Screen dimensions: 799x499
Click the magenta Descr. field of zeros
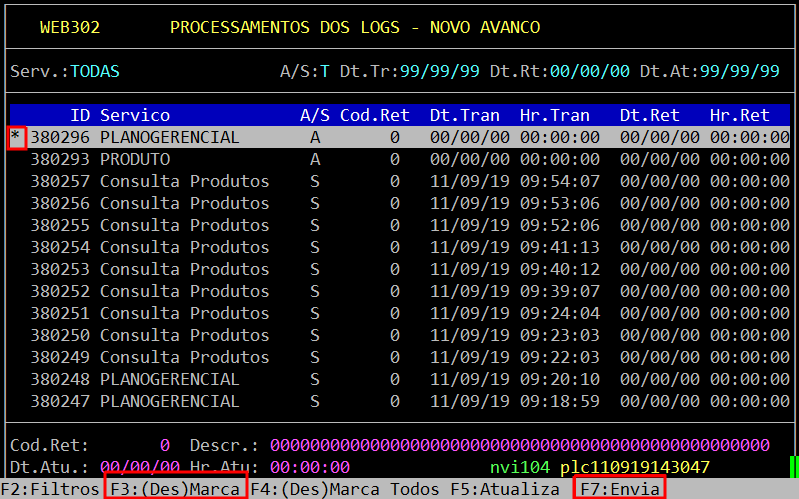click(x=520, y=445)
